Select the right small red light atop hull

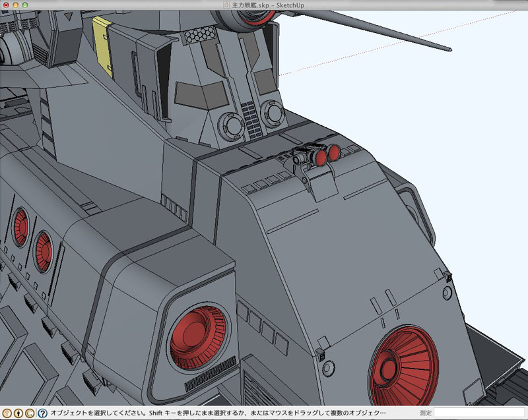coord(334,154)
